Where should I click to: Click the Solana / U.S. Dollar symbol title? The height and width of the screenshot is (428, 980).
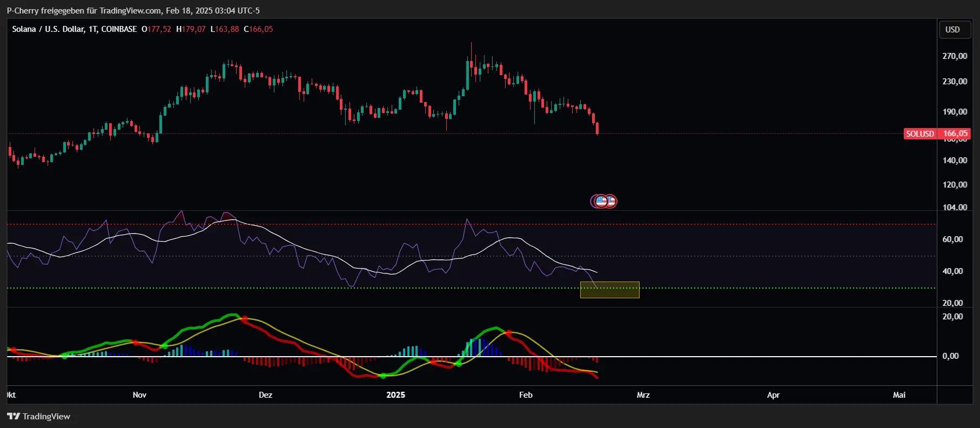tap(75, 29)
